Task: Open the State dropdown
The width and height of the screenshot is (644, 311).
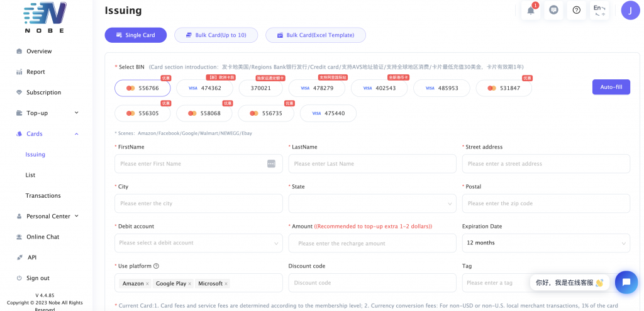Action: click(372, 203)
